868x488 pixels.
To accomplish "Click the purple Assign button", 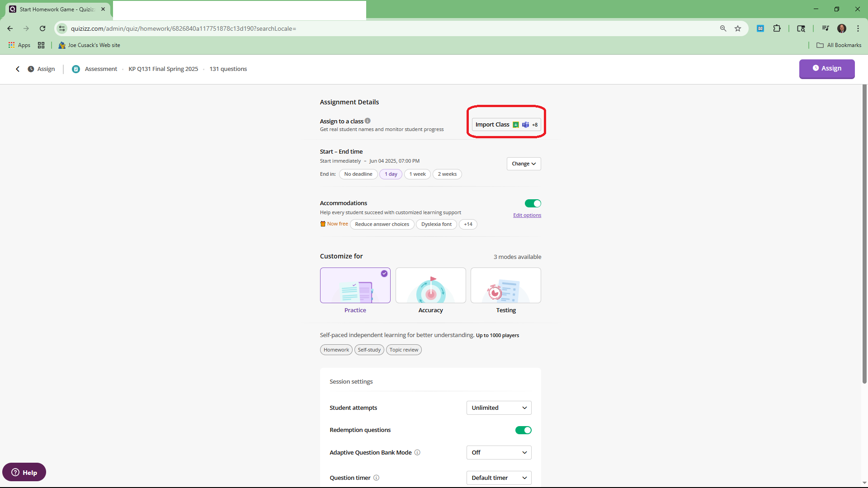I will (826, 69).
